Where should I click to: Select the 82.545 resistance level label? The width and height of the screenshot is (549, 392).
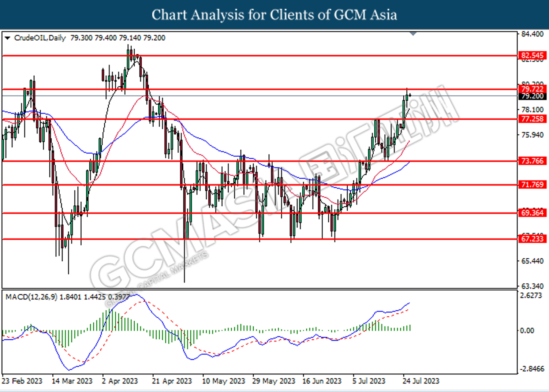533,56
